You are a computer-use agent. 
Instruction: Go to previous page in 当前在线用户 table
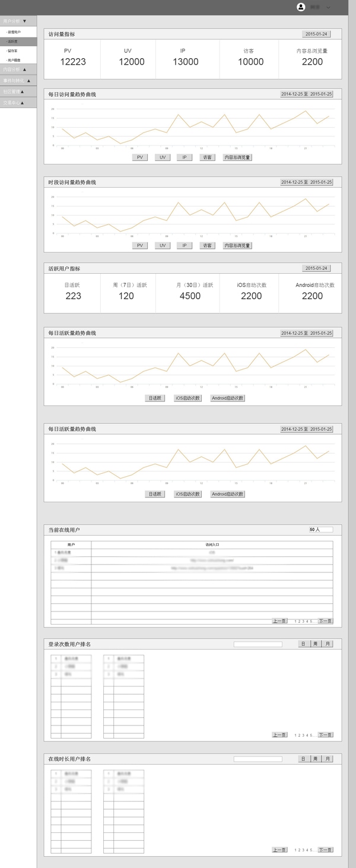[x=279, y=620]
